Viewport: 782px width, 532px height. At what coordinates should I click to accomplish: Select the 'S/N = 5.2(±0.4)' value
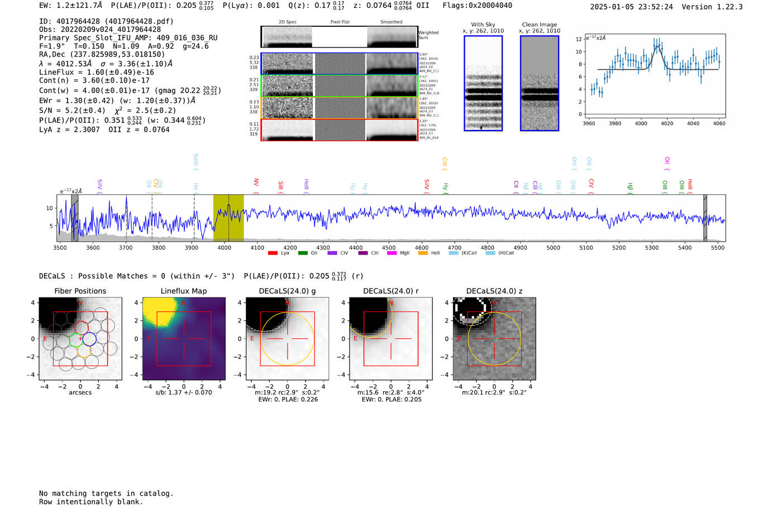[x=72, y=111]
